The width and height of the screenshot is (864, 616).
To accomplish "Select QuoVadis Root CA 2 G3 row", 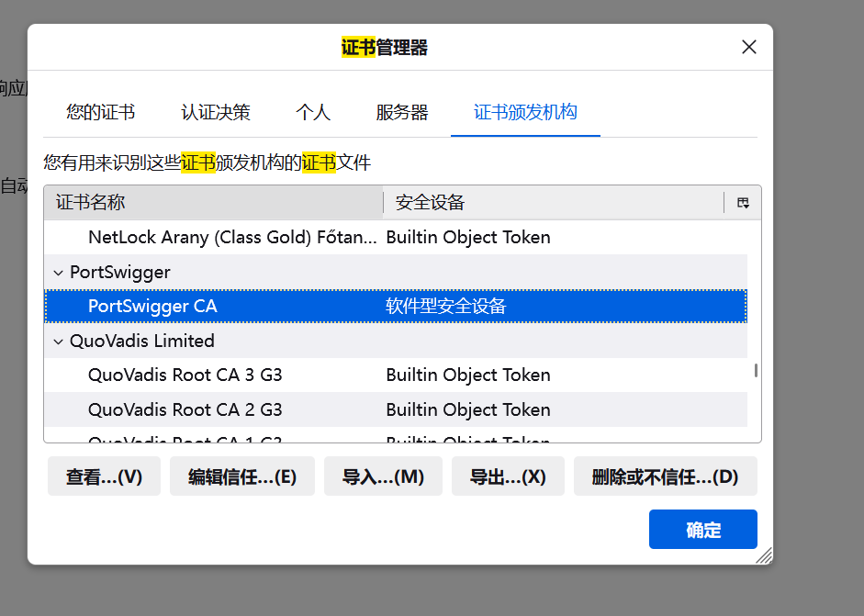I will [x=396, y=410].
